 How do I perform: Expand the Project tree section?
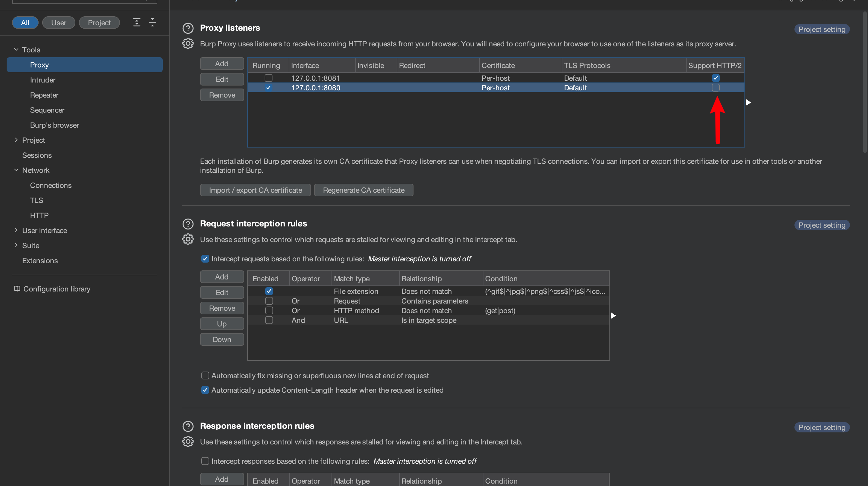pyautogui.click(x=16, y=140)
